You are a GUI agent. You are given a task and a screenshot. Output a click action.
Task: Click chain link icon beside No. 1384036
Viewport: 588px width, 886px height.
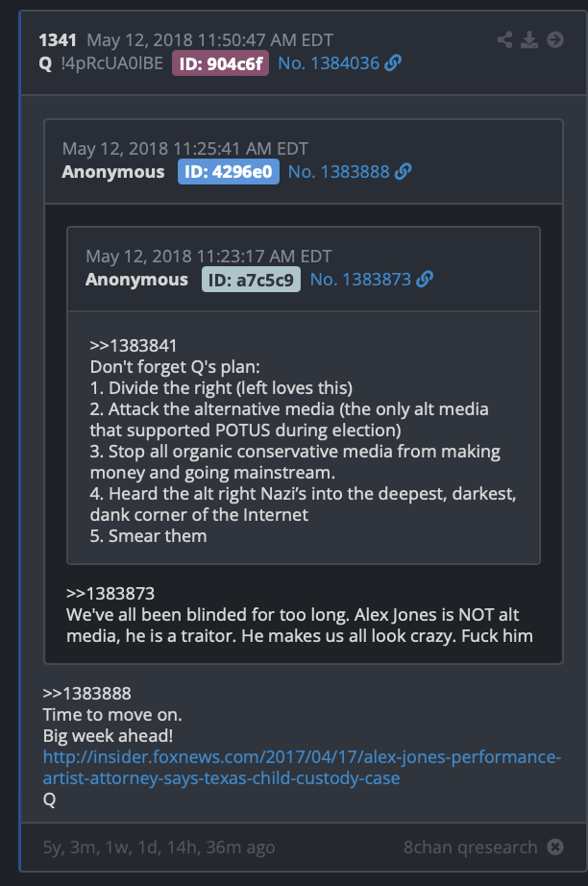[x=393, y=63]
